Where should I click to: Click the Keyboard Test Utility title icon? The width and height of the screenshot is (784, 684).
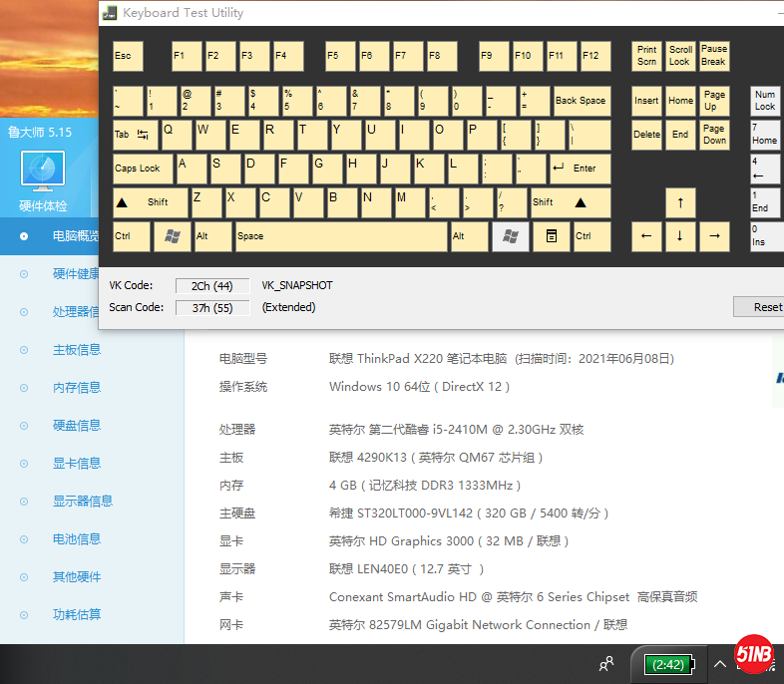coord(110,13)
